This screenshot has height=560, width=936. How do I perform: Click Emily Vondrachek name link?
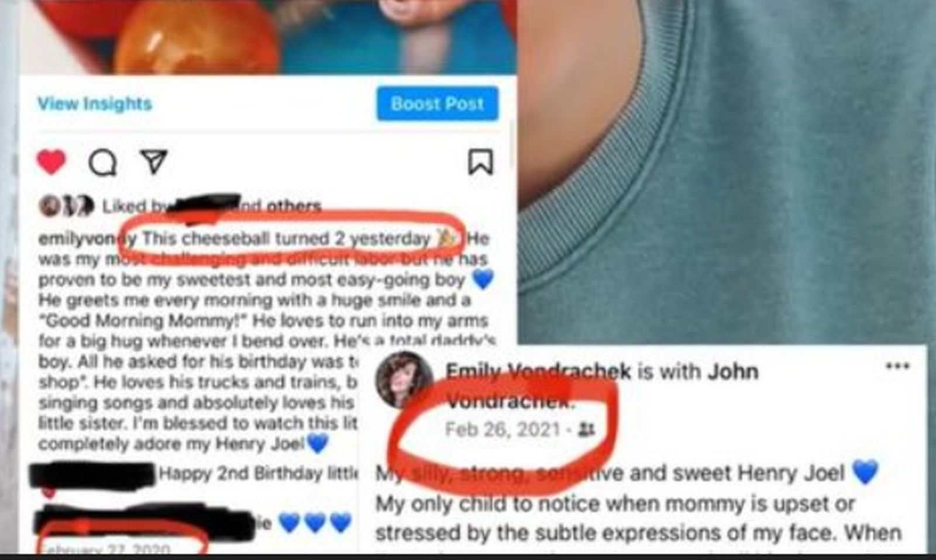click(x=538, y=371)
